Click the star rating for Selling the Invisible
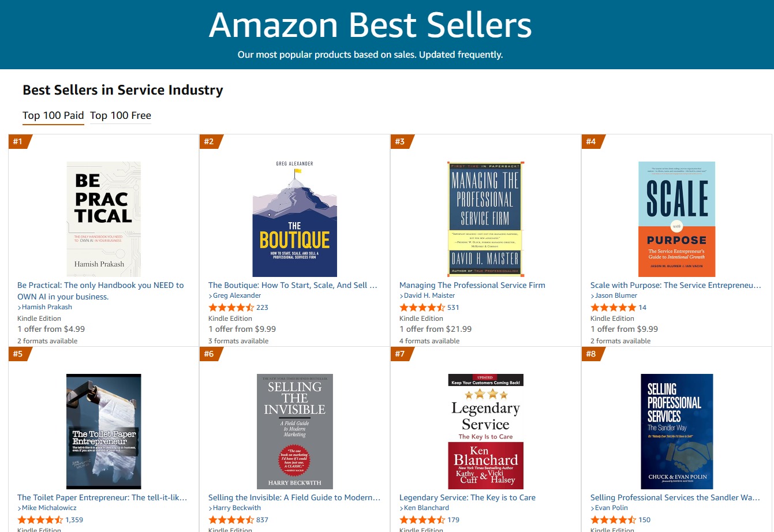Viewport: 774px width, 532px height. pyautogui.click(x=231, y=519)
